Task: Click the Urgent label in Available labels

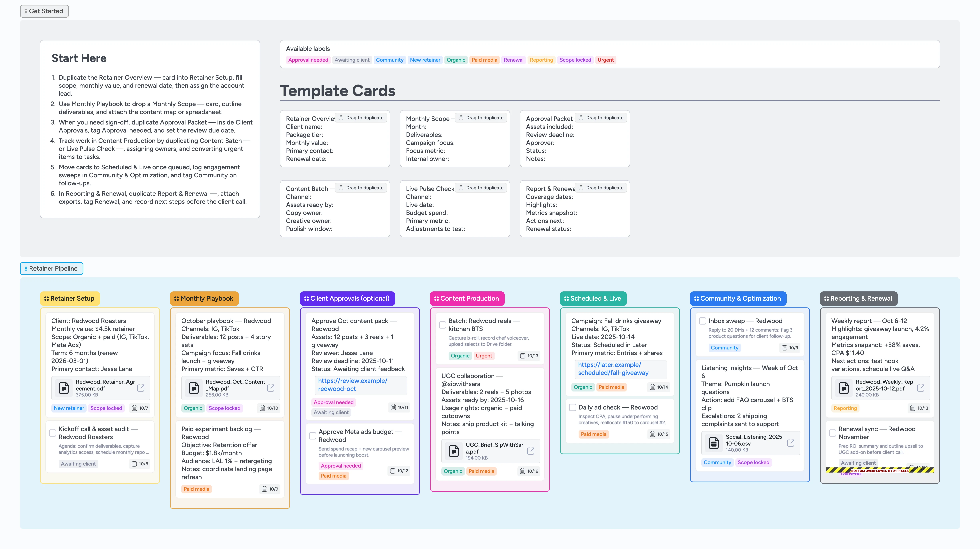Action: tap(606, 60)
